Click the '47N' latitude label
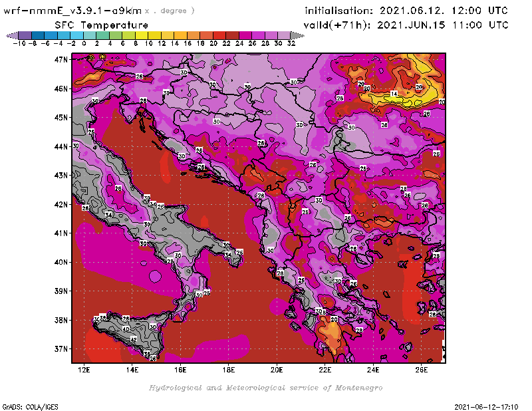This screenshot has height=411, width=532. (61, 60)
